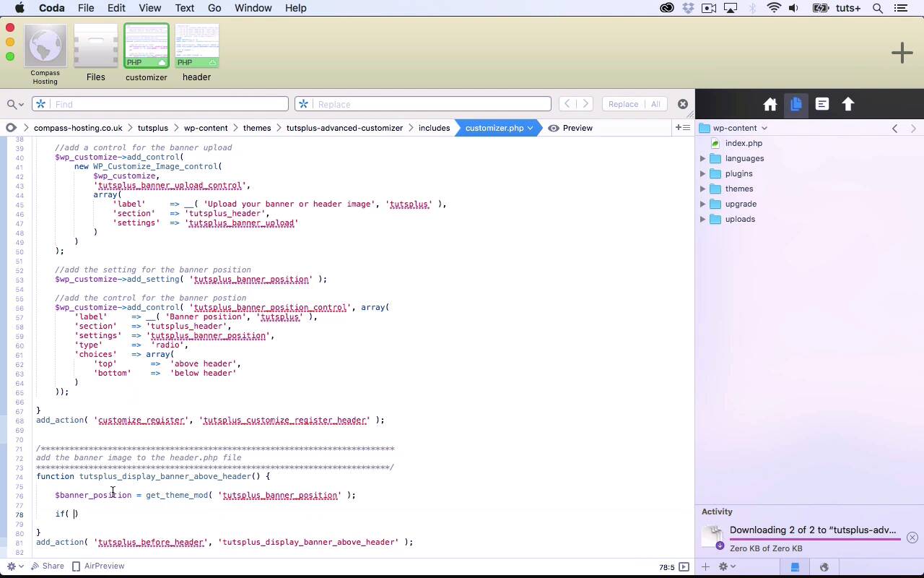Click the Publish upload arrow icon
924x578 pixels.
coord(848,105)
